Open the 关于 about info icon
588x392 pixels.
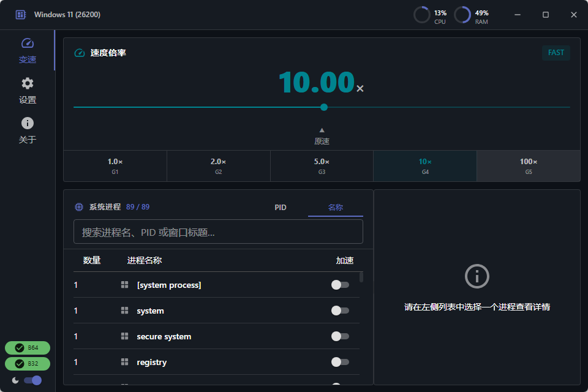click(28, 130)
